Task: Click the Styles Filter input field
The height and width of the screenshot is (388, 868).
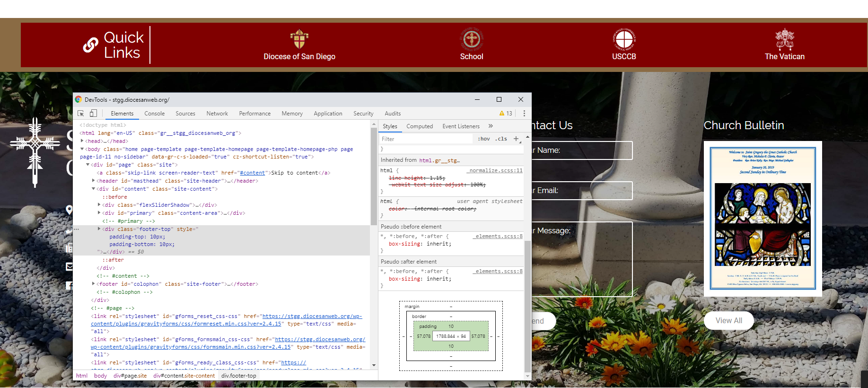Action: [x=426, y=139]
